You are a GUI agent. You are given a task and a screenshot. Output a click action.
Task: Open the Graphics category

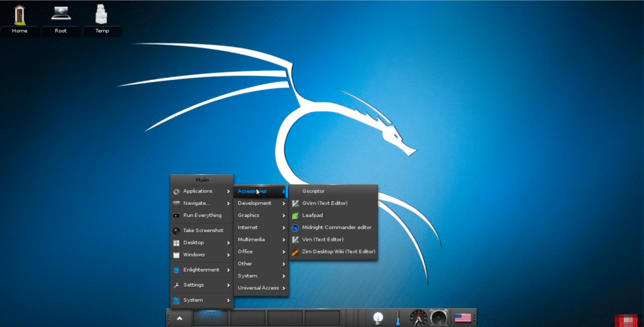click(x=261, y=215)
